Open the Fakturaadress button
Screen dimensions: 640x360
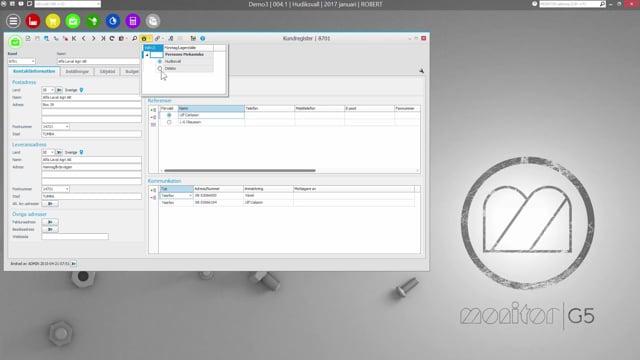point(50,222)
